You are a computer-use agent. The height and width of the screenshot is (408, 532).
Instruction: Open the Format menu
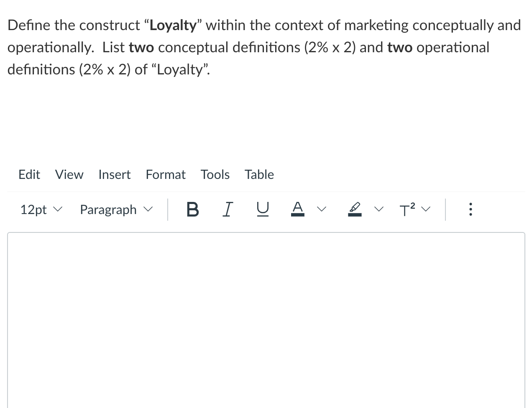point(166,174)
